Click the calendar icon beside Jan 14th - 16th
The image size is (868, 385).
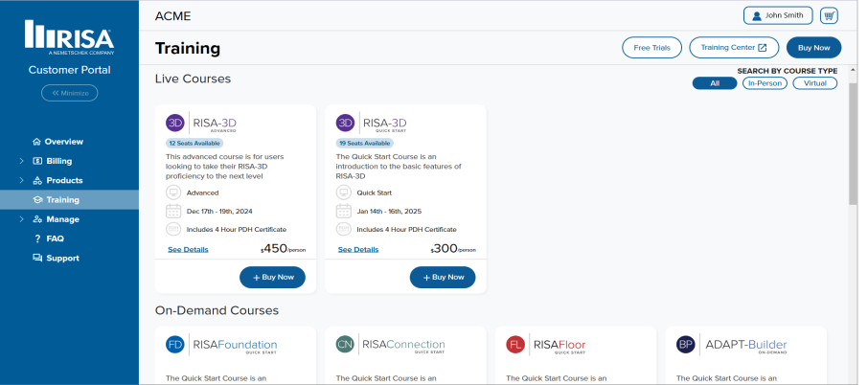pyautogui.click(x=344, y=212)
